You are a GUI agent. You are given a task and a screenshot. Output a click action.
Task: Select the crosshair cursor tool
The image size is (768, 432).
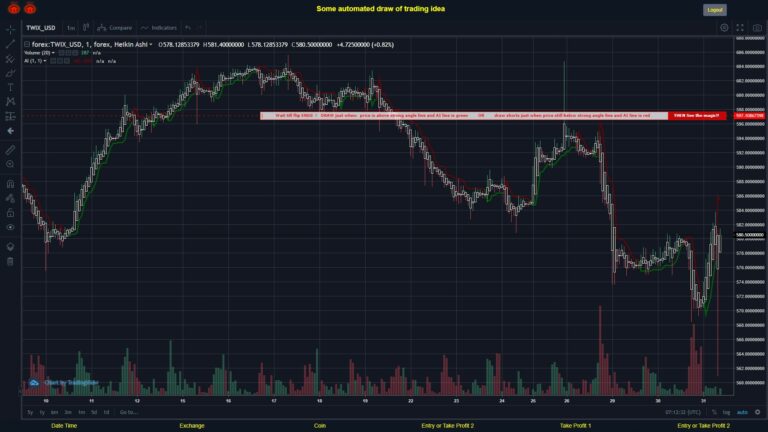click(10, 29)
